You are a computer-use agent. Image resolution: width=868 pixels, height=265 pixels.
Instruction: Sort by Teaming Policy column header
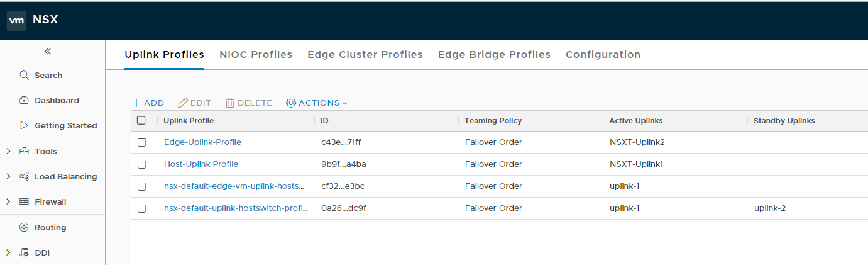tap(493, 121)
